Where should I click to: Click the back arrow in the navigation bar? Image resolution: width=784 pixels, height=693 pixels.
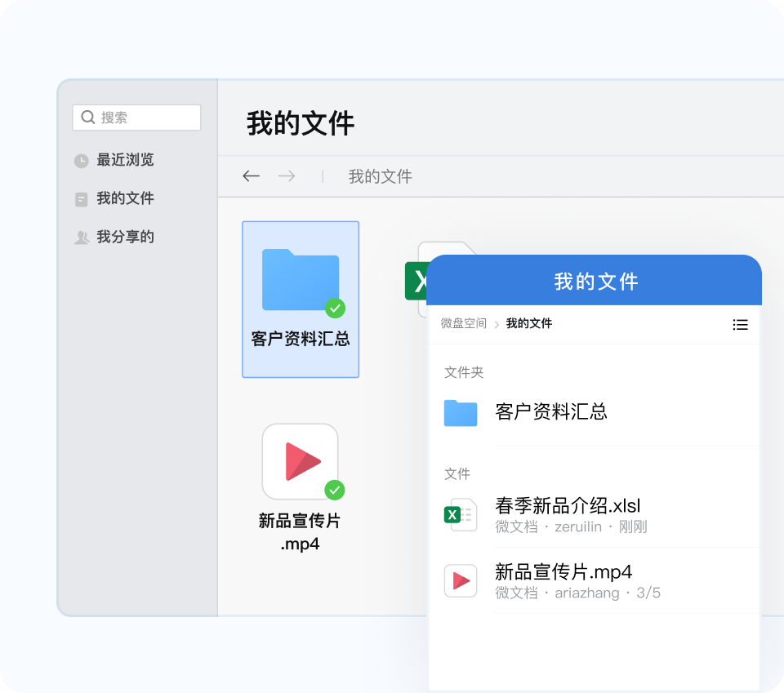251,176
